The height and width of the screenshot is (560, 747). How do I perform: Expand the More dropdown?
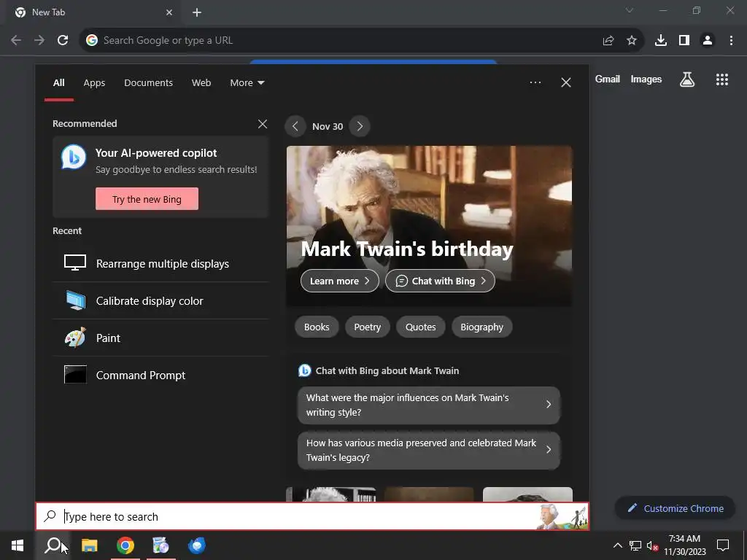click(247, 83)
